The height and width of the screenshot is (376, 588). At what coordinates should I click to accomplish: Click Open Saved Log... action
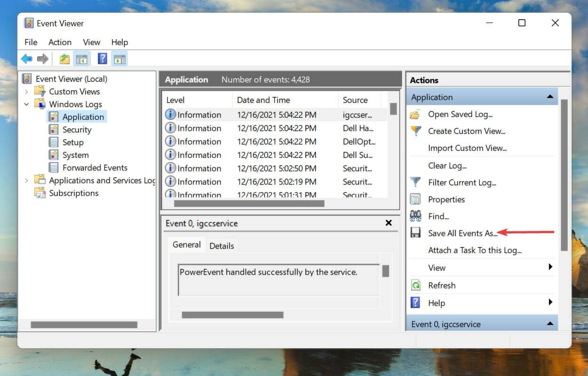tap(461, 114)
